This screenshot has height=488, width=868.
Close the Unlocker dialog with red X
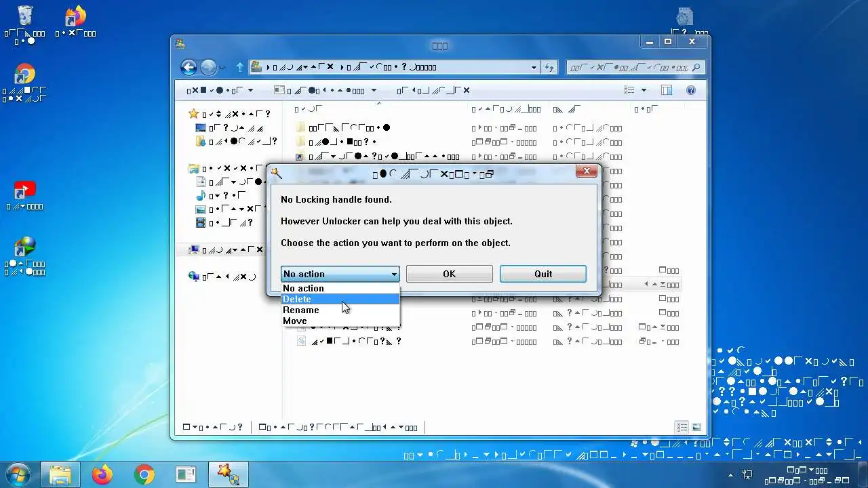coord(587,171)
